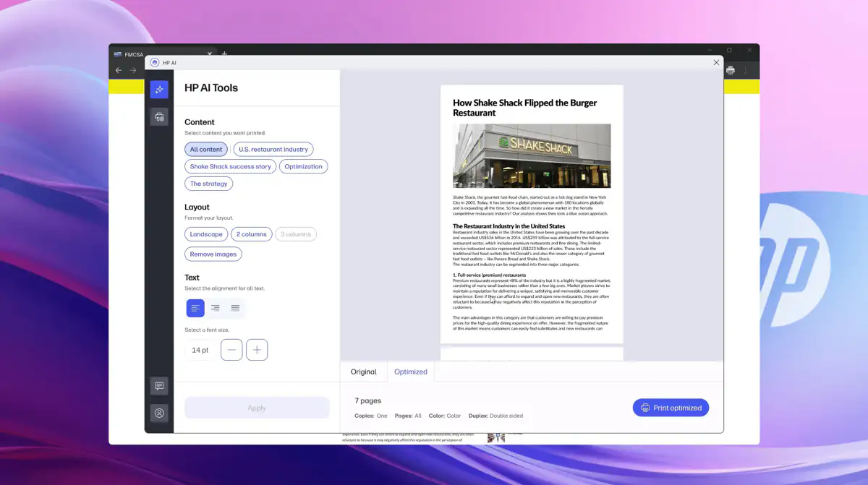This screenshot has height=485, width=868.
Task: Click the Print optimized button
Action: pyautogui.click(x=671, y=408)
